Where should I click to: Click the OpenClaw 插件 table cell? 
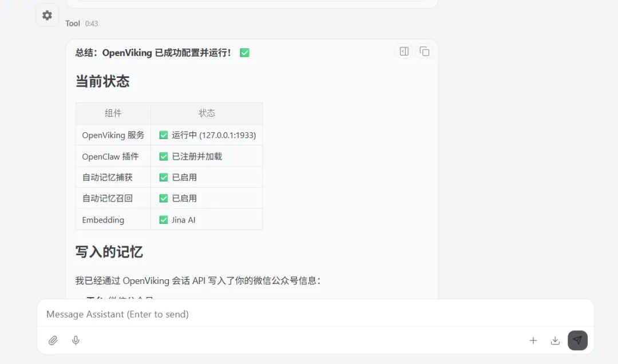[x=113, y=157]
